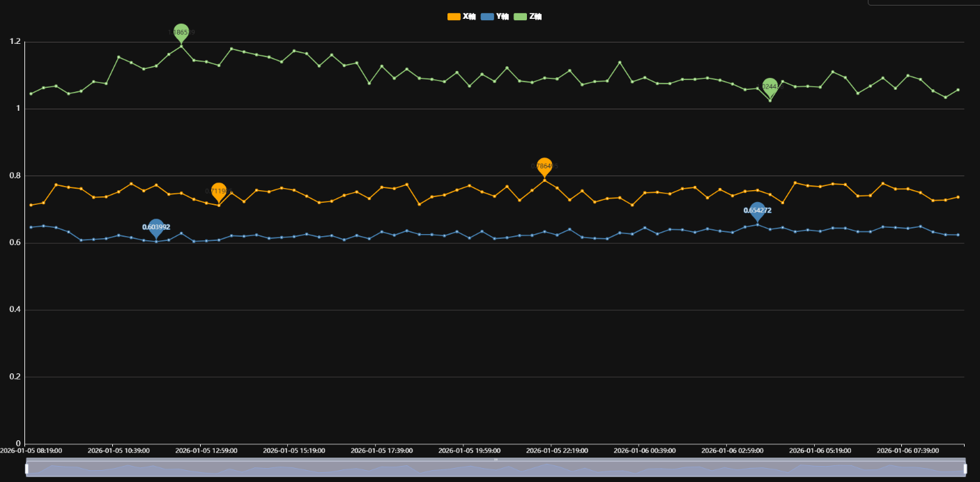This screenshot has width=980, height=482.
Task: Click the first green Z-axis data point
Action: click(x=31, y=93)
